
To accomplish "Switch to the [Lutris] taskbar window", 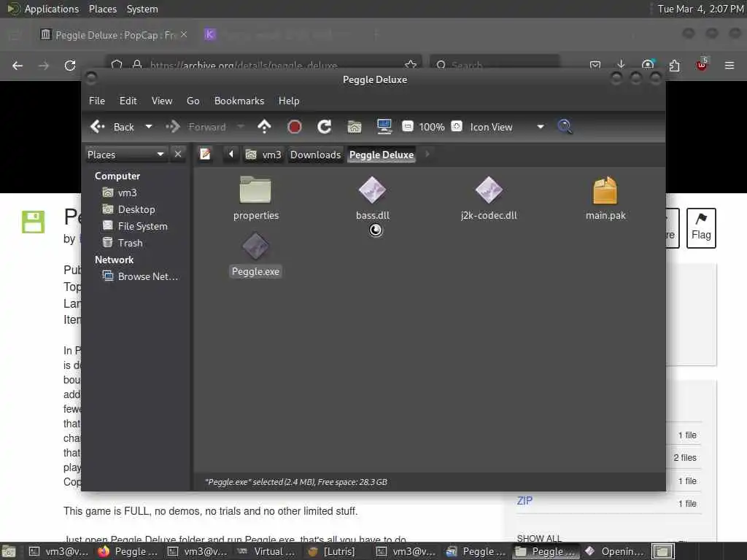I will click(333, 551).
